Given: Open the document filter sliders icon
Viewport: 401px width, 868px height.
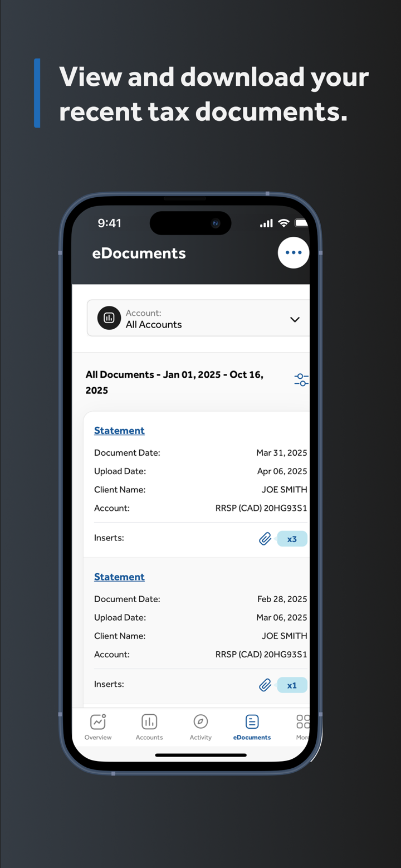Looking at the screenshot, I should pos(301,380).
